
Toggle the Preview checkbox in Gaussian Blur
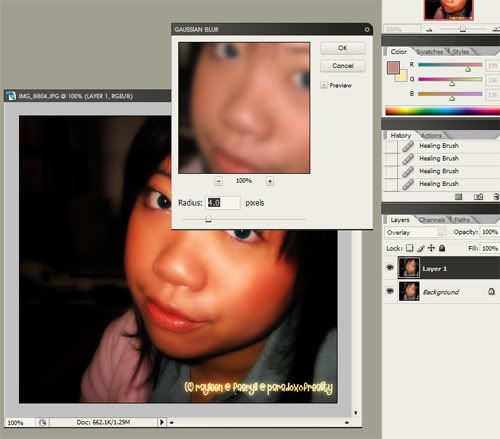point(324,85)
